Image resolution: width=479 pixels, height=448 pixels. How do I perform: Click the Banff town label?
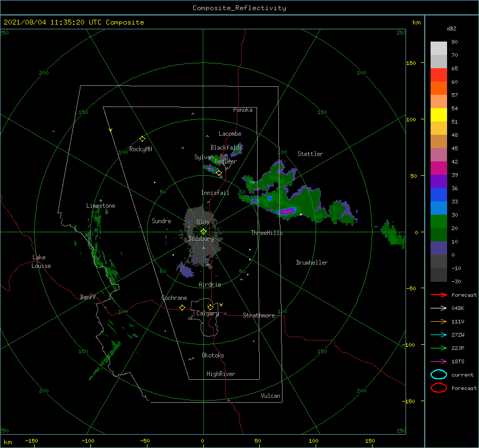[88, 297]
